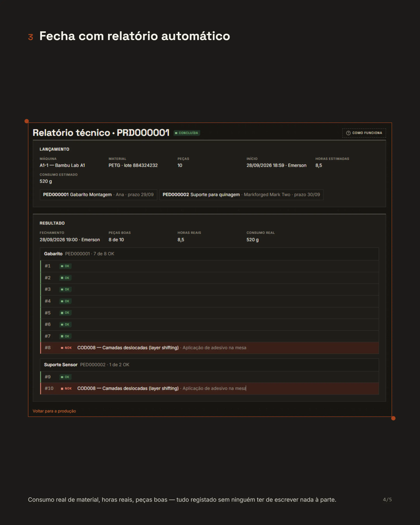Click the question mark help icon

click(x=348, y=133)
